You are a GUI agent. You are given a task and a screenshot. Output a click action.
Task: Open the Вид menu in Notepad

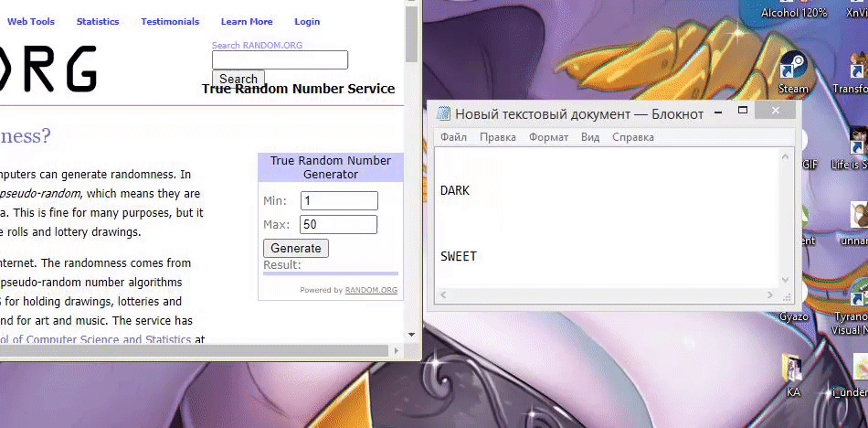(x=590, y=137)
